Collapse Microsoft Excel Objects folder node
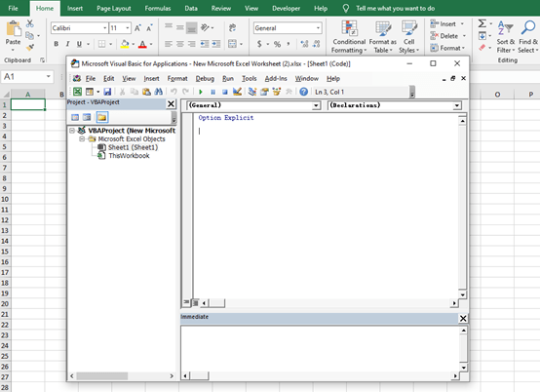The height and width of the screenshot is (392, 540). click(82, 139)
